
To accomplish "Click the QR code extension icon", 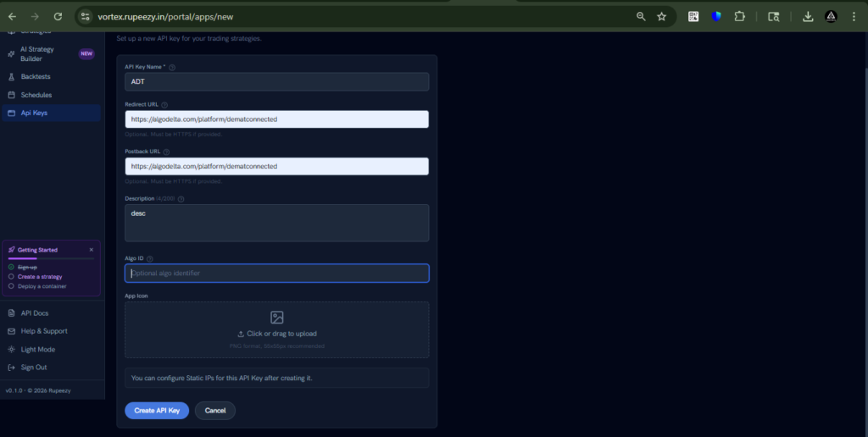I will pos(693,16).
